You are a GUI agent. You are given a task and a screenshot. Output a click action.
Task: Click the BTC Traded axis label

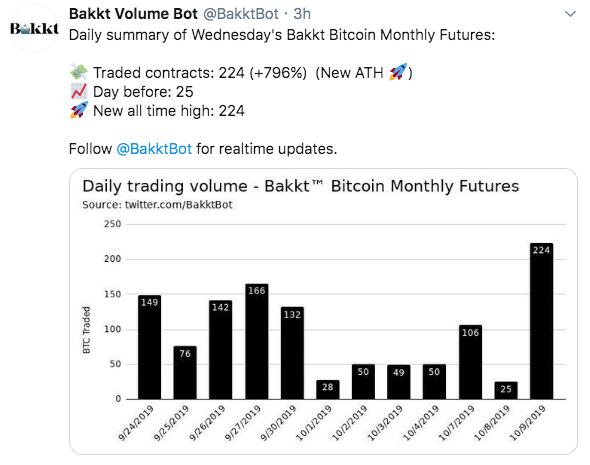click(x=87, y=330)
